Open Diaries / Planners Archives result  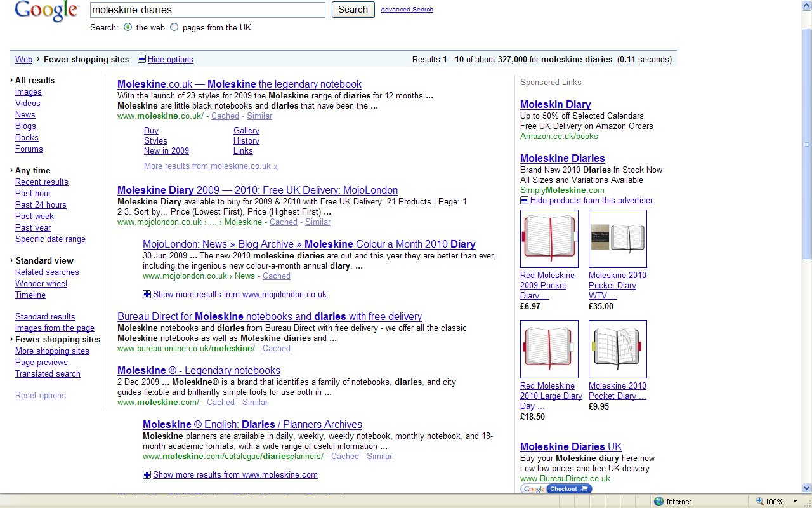coord(252,424)
